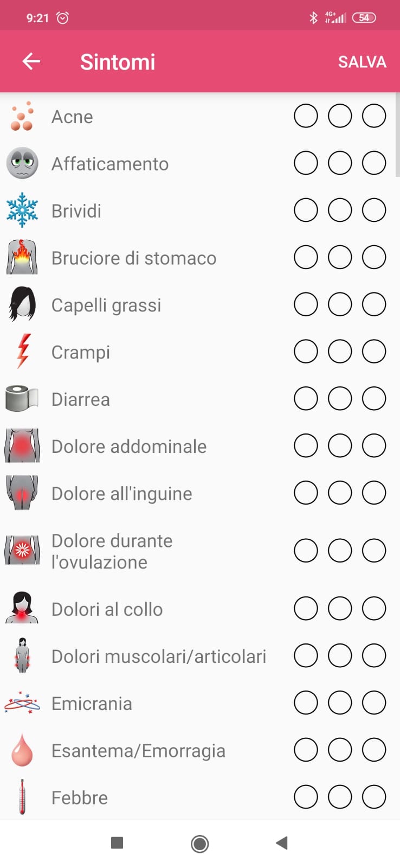Select middle intensity circle for Emicrania

pos(340,703)
